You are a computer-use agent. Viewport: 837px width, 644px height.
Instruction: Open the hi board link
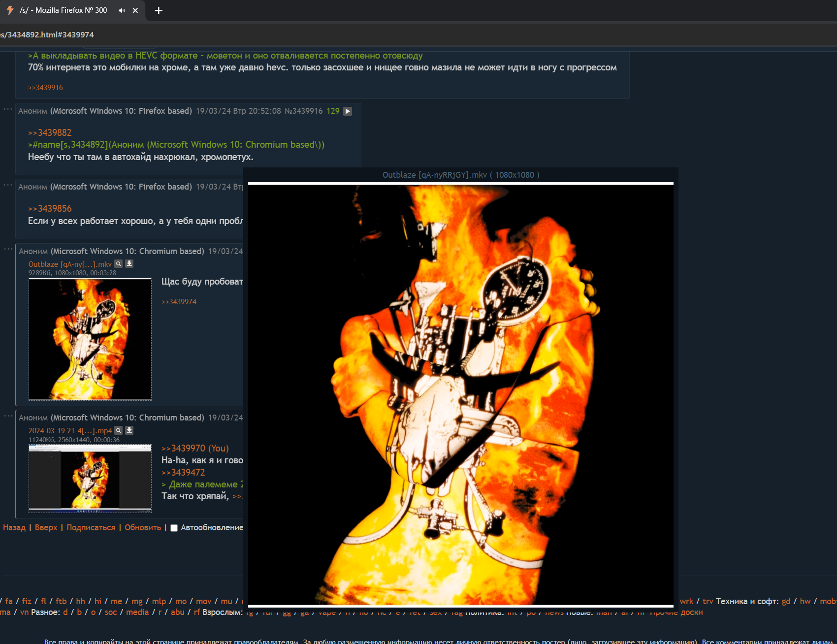click(x=98, y=601)
